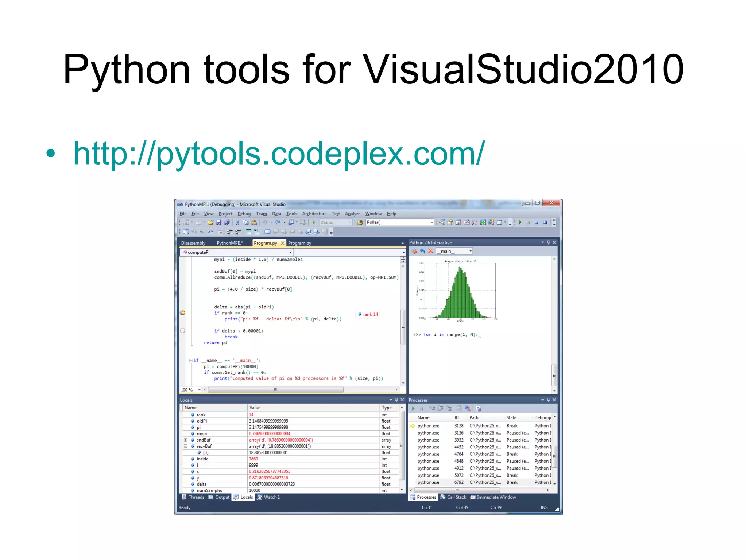Click the Detach Process icon with red X
This screenshot has height=560, width=747.
pos(468,408)
